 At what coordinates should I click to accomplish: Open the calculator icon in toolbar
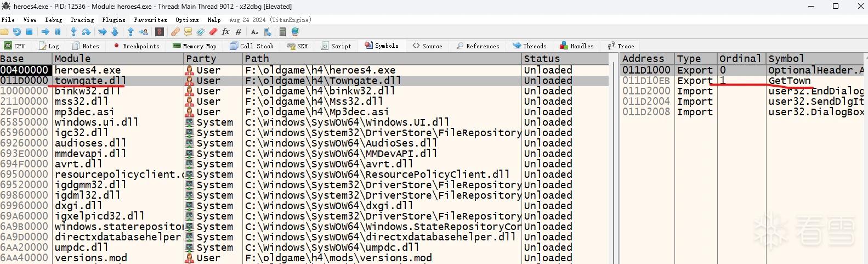point(282,32)
